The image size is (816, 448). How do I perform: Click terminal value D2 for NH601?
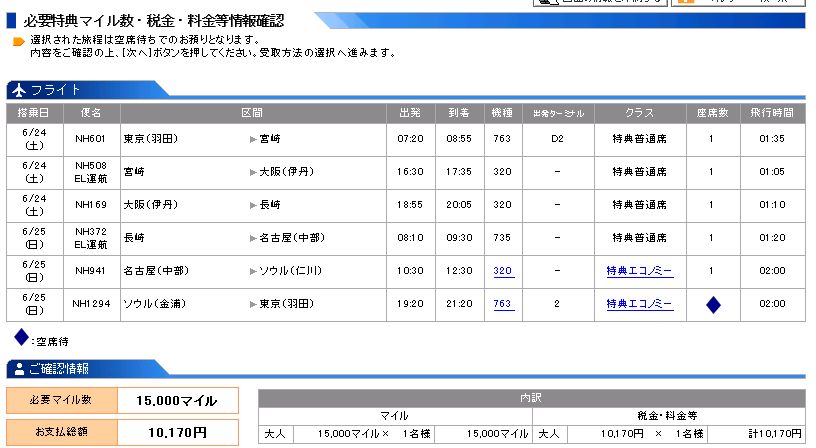point(557,139)
